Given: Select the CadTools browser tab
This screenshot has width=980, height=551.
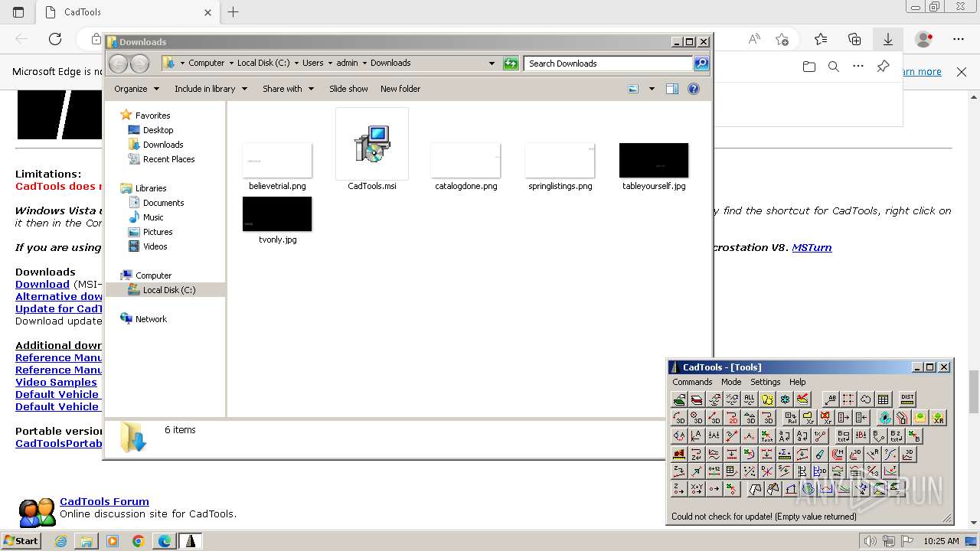Looking at the screenshot, I should tap(129, 12).
